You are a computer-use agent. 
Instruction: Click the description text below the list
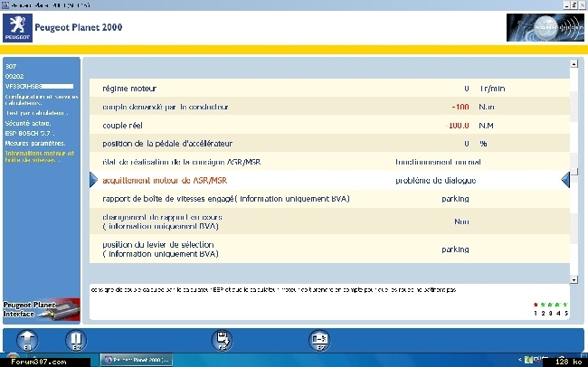[274, 290]
